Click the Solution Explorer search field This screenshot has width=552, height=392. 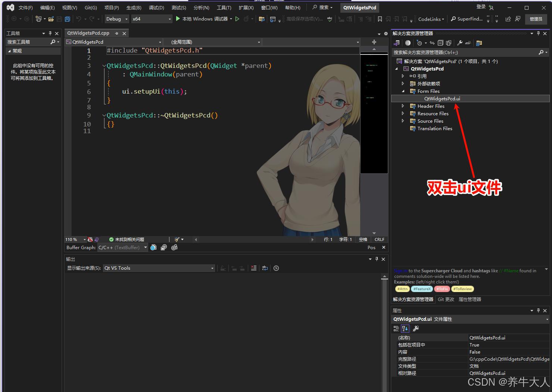(x=465, y=53)
